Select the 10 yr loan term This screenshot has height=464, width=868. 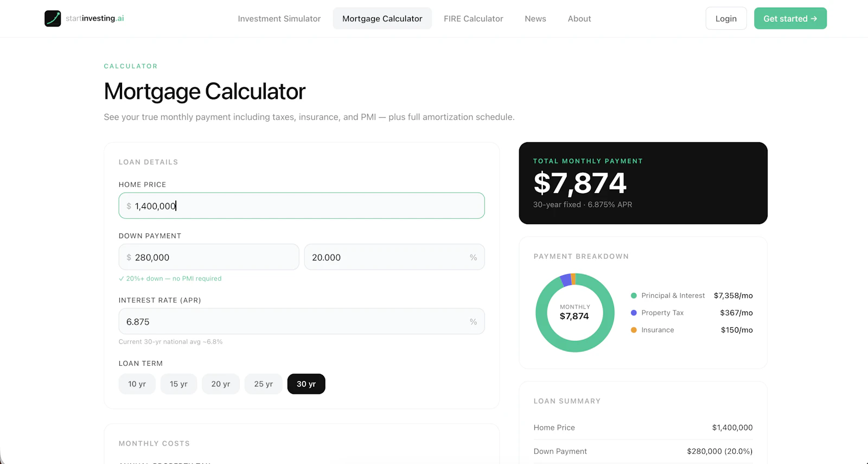coord(137,384)
